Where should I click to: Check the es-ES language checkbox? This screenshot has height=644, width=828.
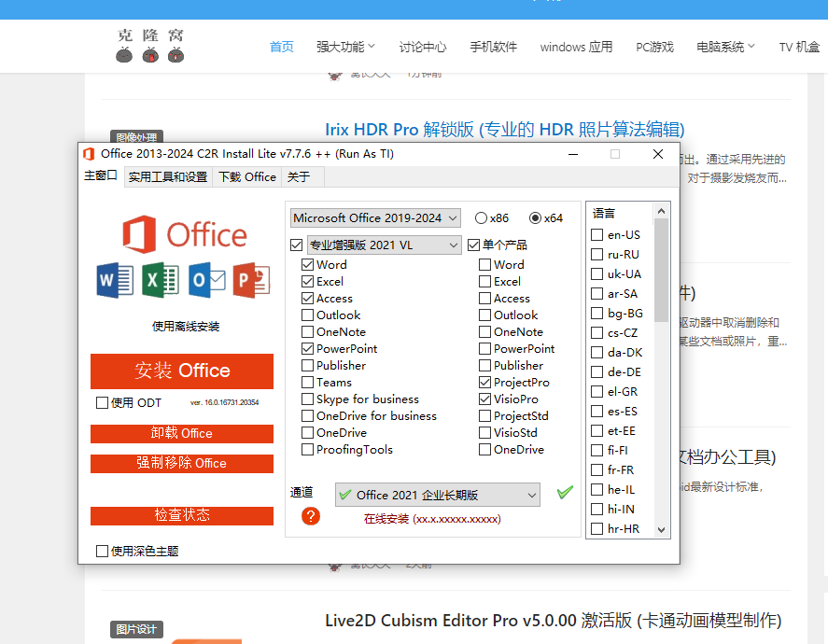click(596, 412)
